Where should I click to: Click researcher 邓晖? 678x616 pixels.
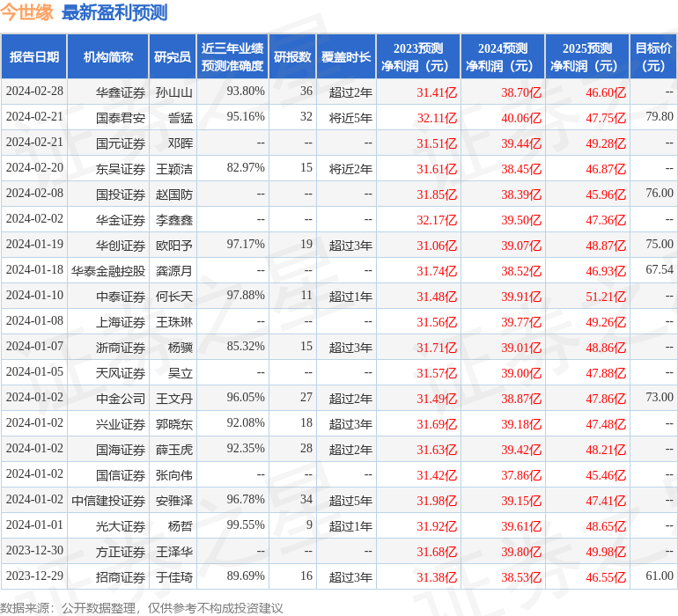click(x=181, y=143)
